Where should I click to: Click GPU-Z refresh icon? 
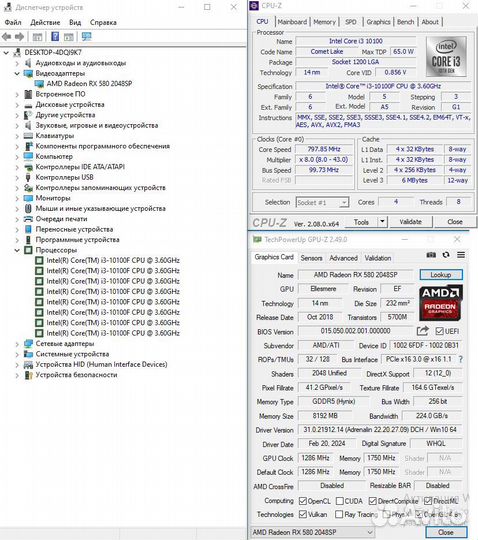click(x=446, y=255)
